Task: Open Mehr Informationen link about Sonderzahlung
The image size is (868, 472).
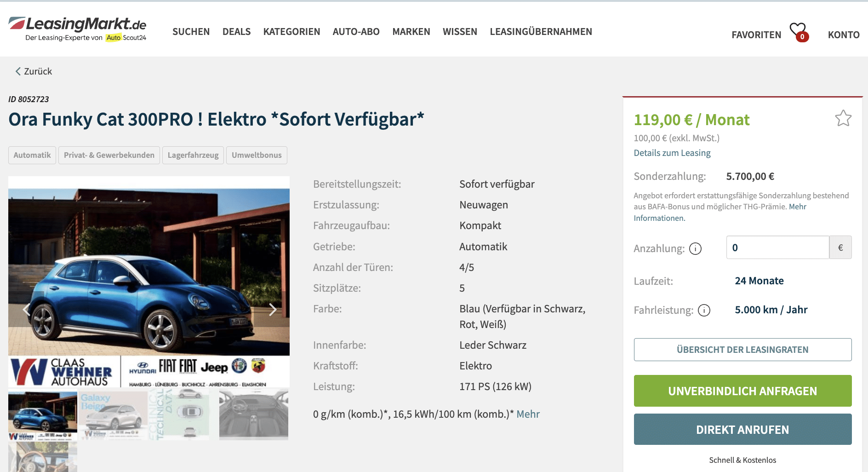Action: (x=720, y=212)
